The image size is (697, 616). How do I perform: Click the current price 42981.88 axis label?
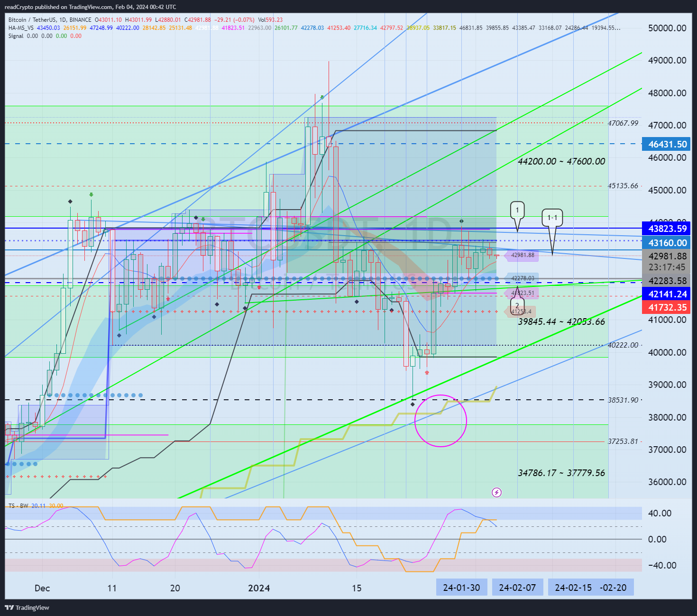tap(667, 256)
